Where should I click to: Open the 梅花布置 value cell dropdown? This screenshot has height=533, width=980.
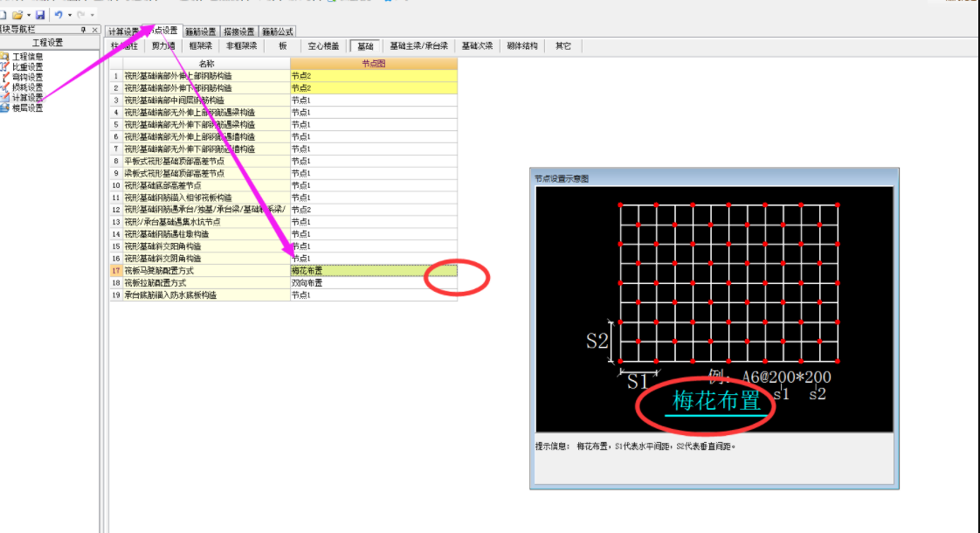tap(374, 271)
